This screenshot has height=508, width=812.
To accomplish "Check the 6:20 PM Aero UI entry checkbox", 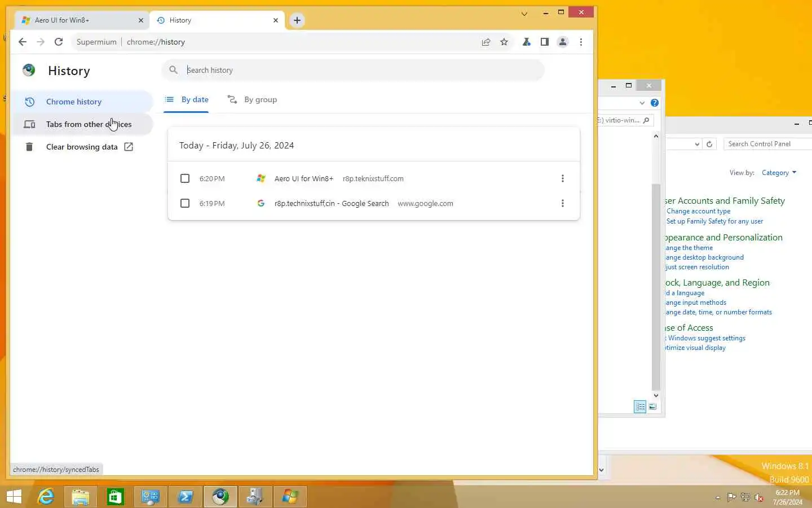I will [x=185, y=178].
